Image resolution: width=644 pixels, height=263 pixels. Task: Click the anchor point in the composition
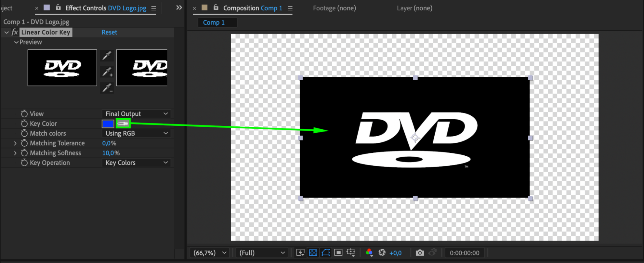pos(415,138)
